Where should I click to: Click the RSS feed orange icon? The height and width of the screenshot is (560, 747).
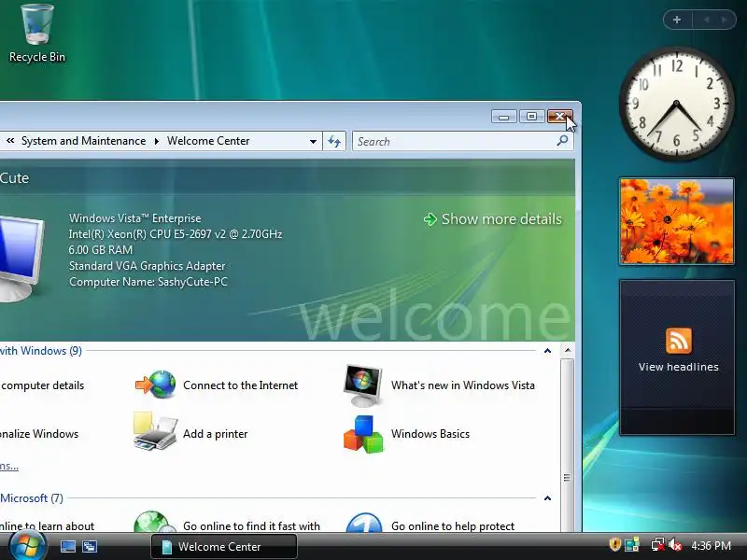679,341
